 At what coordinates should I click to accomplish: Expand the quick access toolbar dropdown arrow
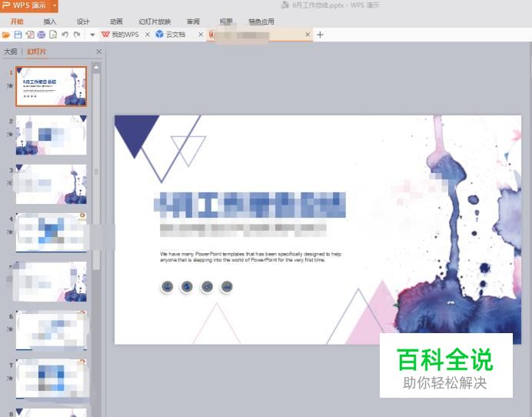[x=92, y=35]
